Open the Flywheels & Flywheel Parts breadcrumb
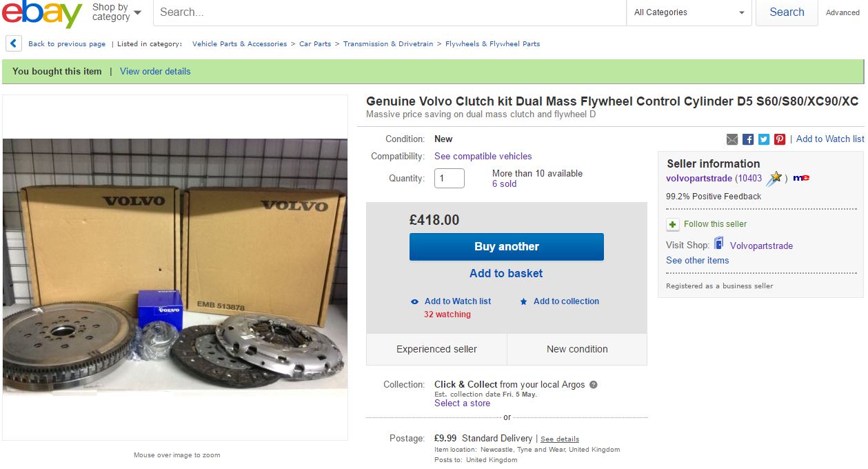Image resolution: width=868 pixels, height=469 pixels. (x=492, y=43)
